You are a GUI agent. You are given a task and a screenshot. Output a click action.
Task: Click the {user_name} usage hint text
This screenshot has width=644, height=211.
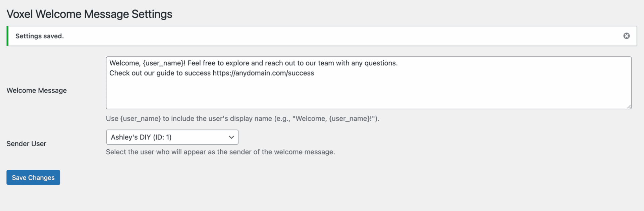point(243,118)
